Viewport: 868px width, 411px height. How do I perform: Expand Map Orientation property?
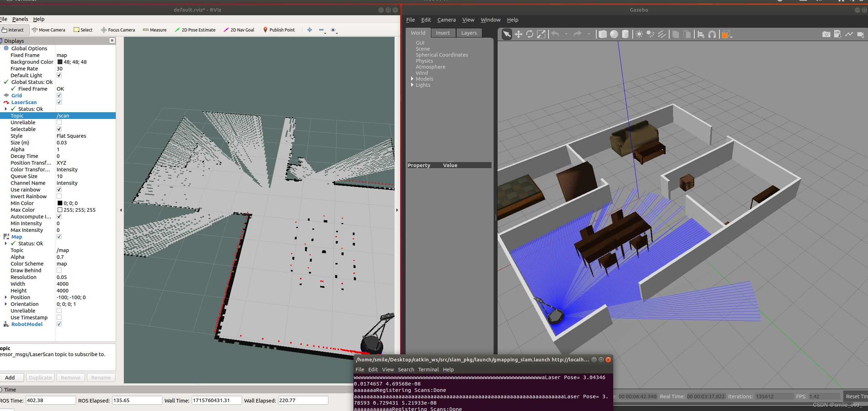coord(6,304)
